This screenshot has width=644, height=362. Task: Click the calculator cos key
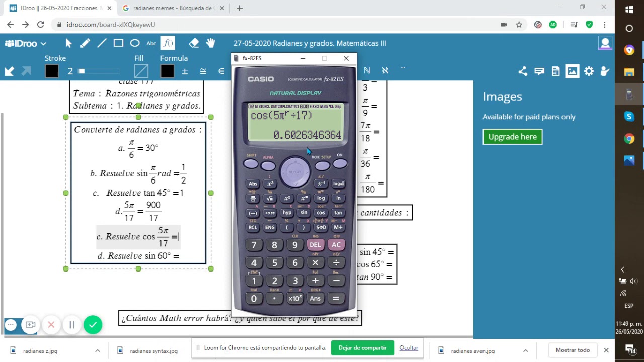coord(321,213)
